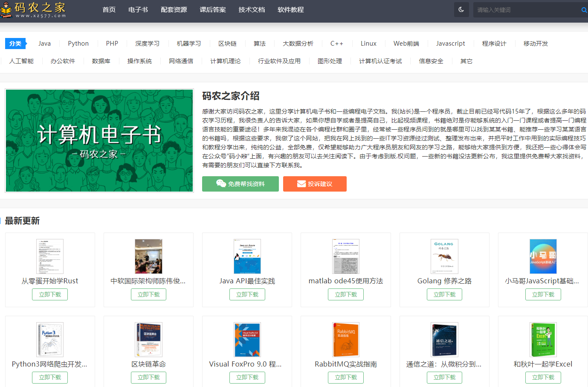Download RabbitMQ实战指南 via 立即下载

pos(346,378)
